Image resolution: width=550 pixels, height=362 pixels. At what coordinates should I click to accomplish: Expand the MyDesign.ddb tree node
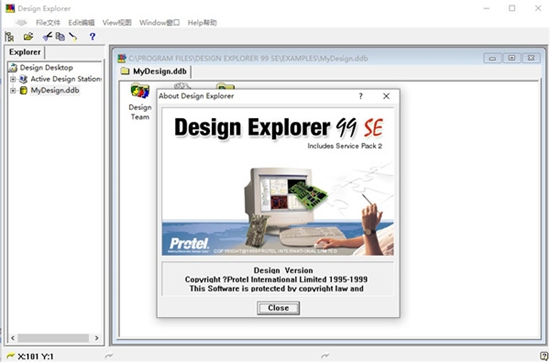click(13, 91)
